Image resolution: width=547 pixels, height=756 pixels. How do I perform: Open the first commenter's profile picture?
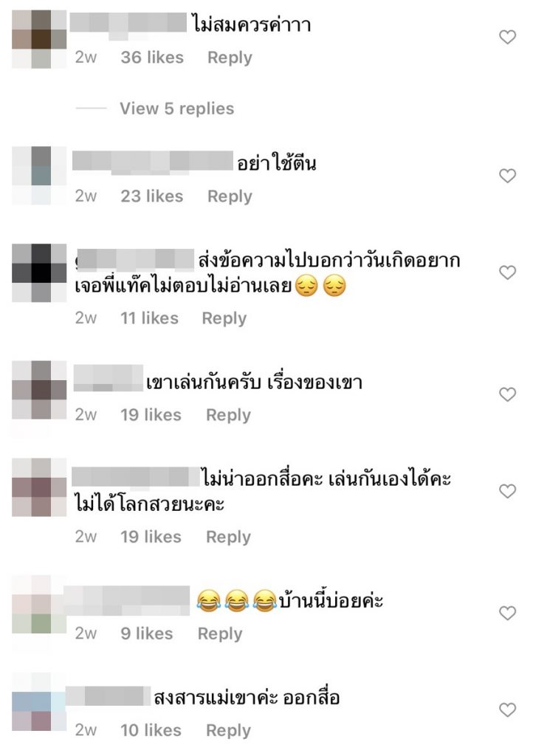[39, 39]
